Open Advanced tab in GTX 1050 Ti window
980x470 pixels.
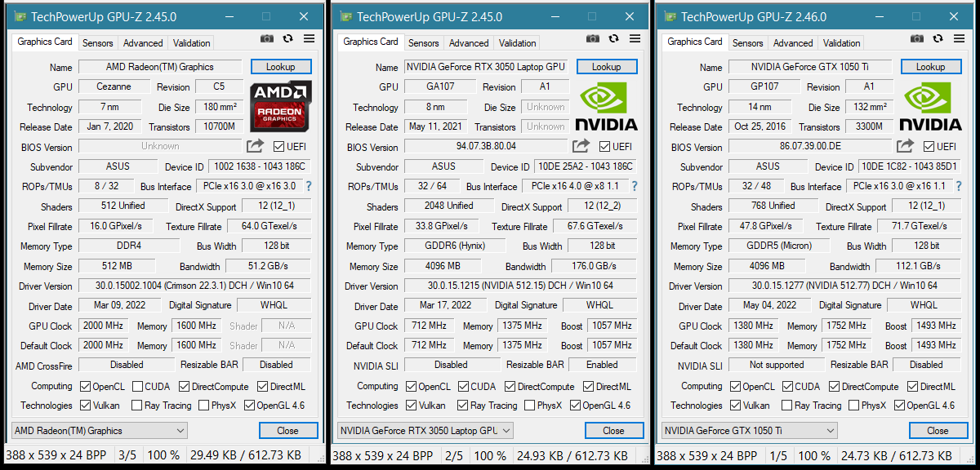tap(793, 43)
